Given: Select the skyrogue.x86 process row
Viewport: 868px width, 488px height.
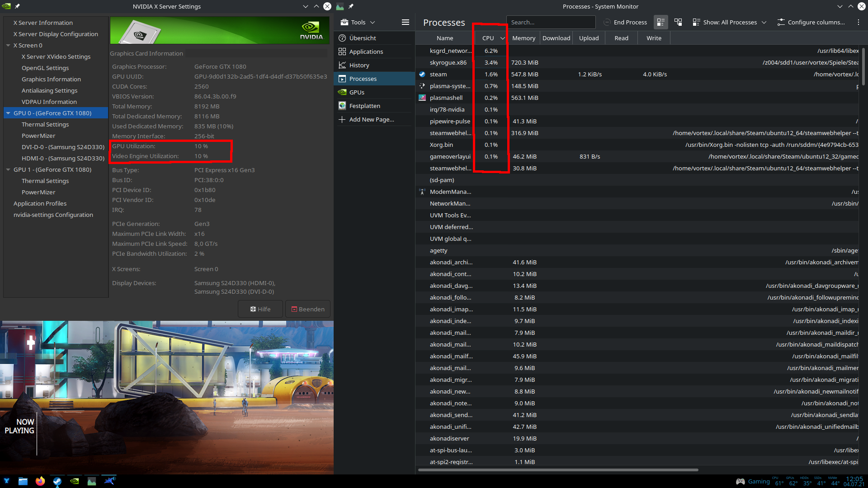Looking at the screenshot, I should pos(637,62).
